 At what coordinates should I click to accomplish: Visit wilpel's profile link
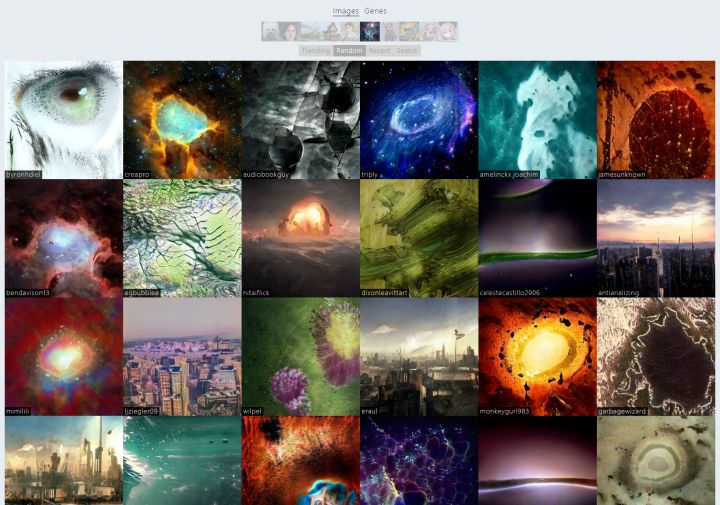click(x=252, y=412)
